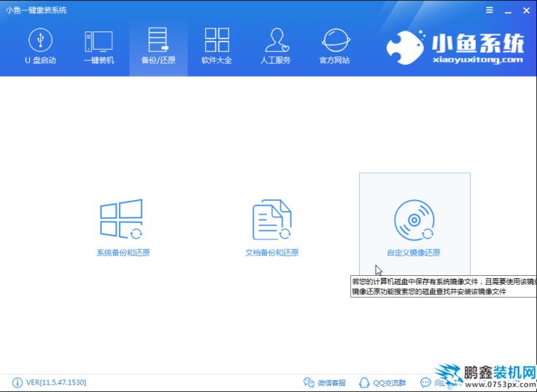537x392 pixels.
Task: Click the feedback chat bubble icon
Action: [x=425, y=383]
